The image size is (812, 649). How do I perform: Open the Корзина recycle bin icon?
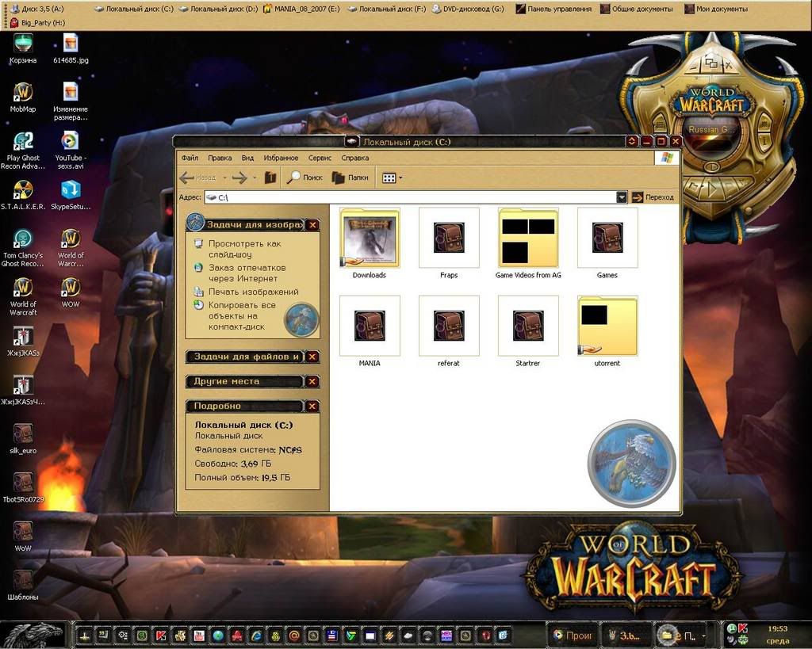point(23,49)
